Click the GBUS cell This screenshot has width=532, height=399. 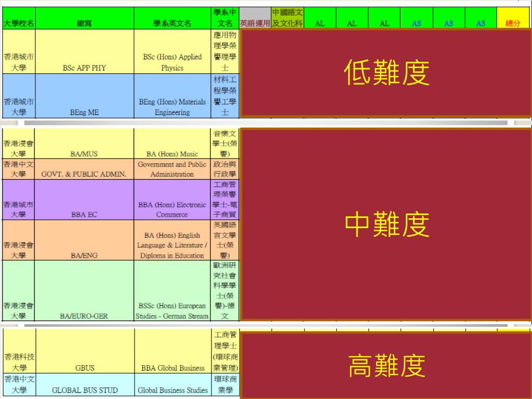click(85, 351)
